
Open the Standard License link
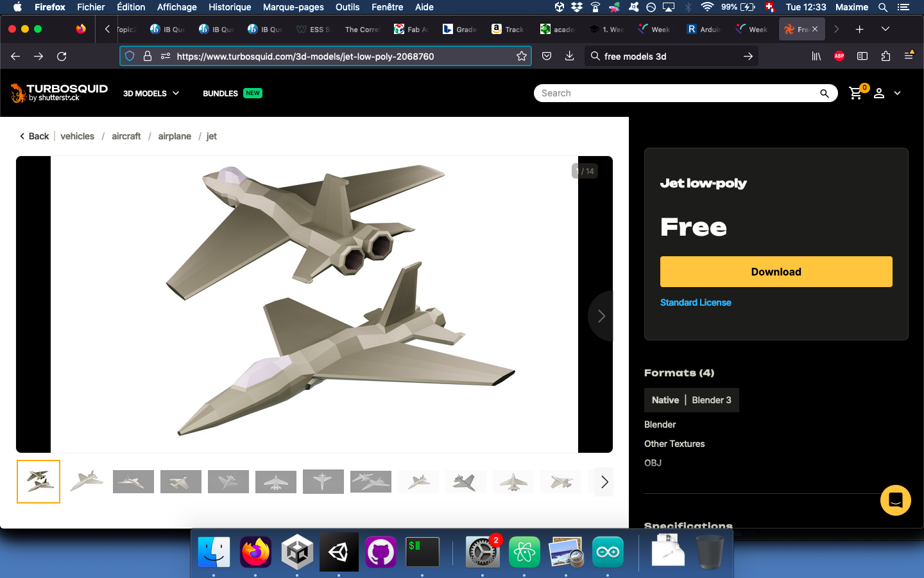(696, 302)
